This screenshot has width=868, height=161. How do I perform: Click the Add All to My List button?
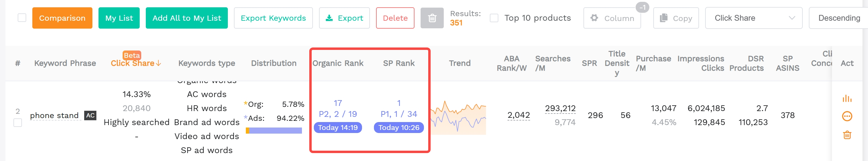[187, 18]
